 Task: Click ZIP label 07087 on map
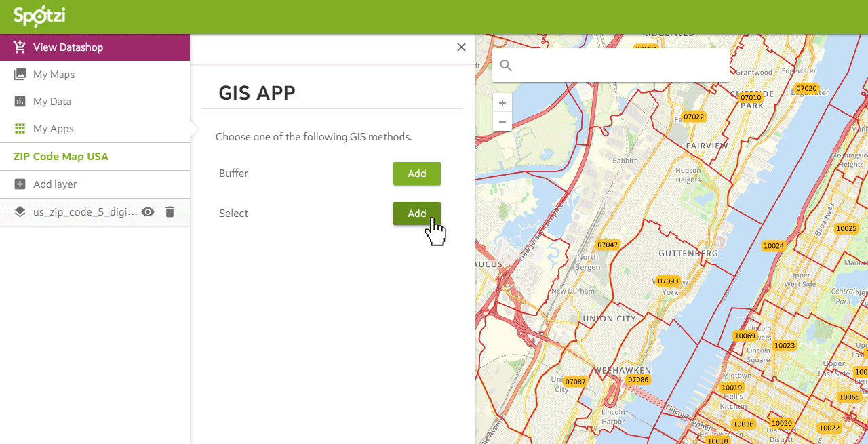tap(575, 382)
